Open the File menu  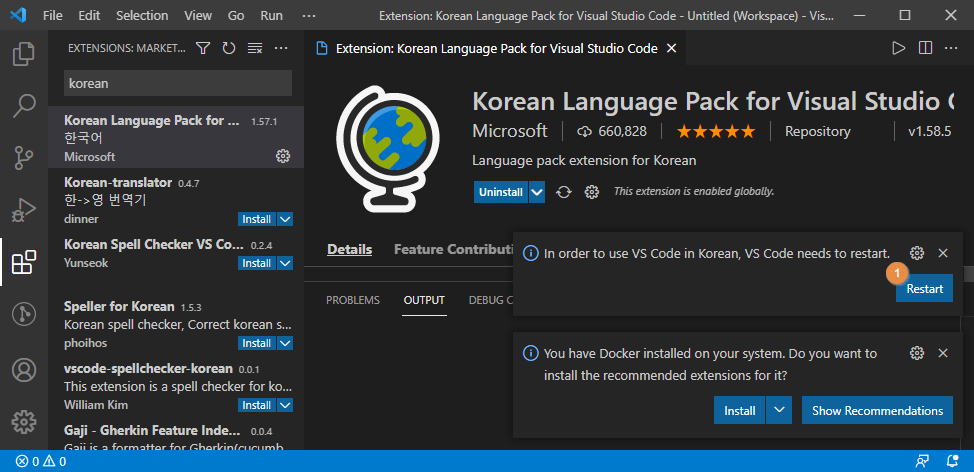point(53,16)
